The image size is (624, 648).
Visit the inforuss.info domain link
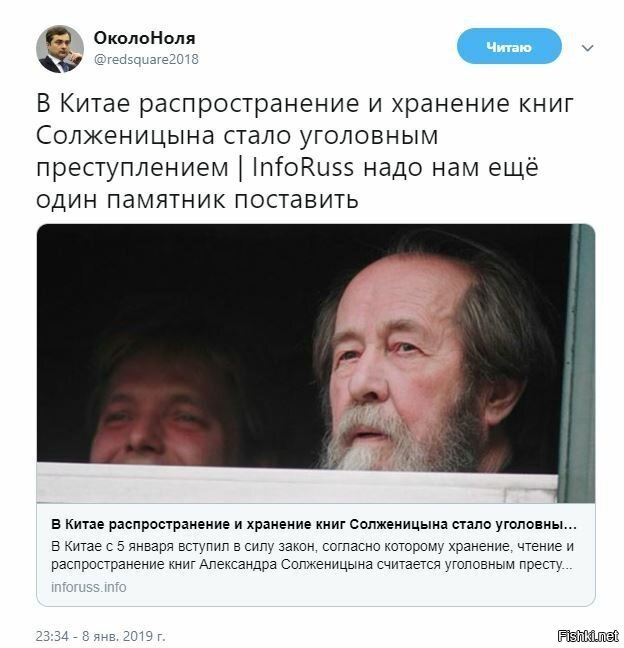[x=88, y=587]
